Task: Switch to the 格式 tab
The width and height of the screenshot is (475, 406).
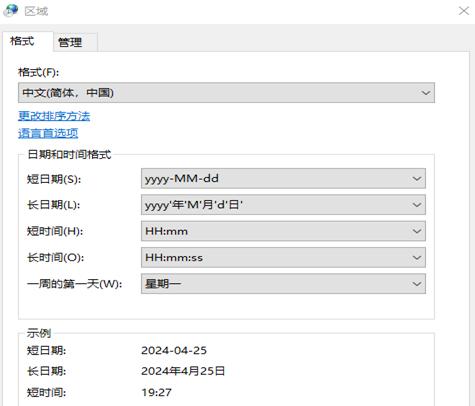Action: [x=22, y=41]
